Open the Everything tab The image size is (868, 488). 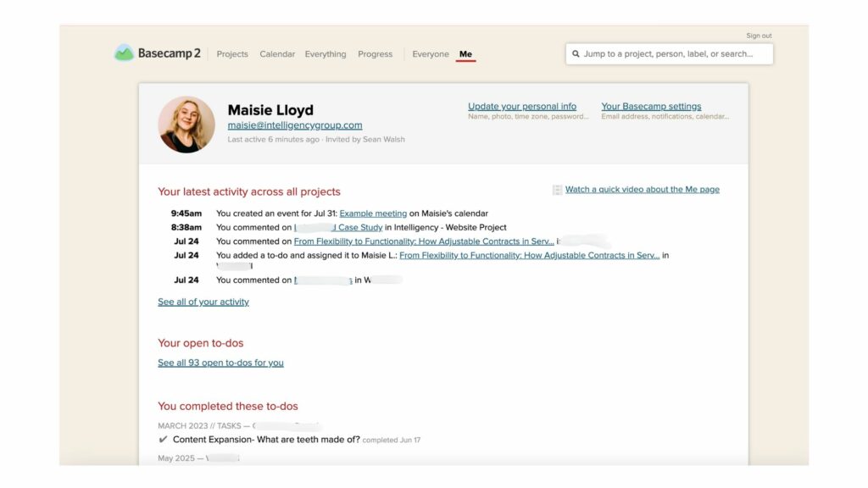325,53
